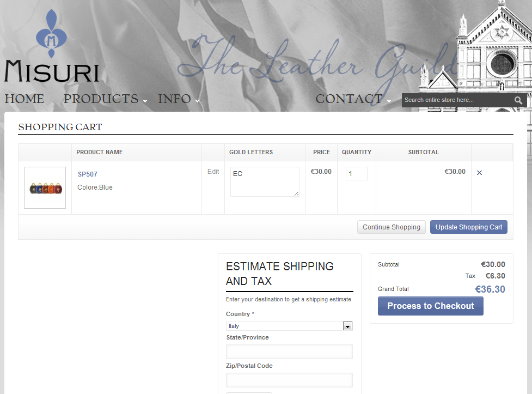Image resolution: width=532 pixels, height=394 pixels.
Task: Open the Country dropdown showing Italy
Action: click(x=289, y=326)
